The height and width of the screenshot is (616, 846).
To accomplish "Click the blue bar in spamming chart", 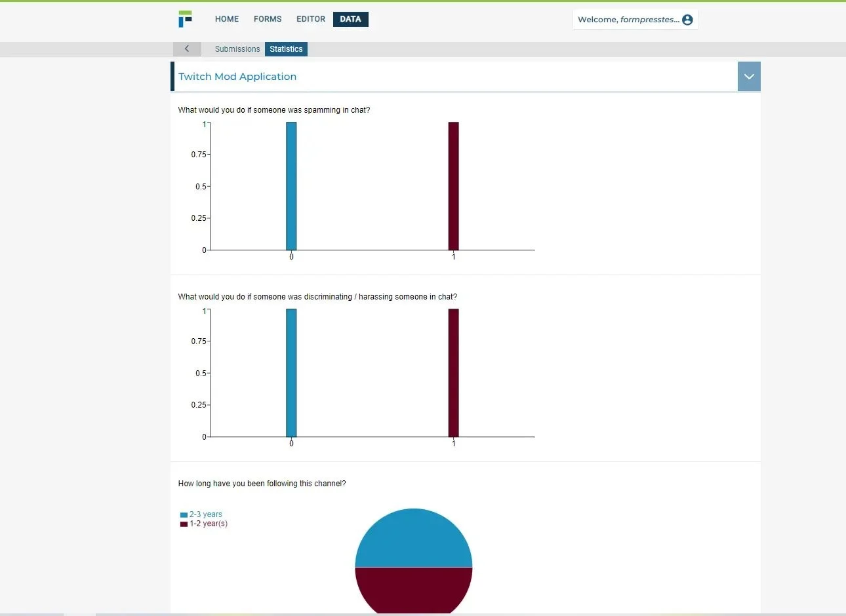I will pyautogui.click(x=291, y=186).
